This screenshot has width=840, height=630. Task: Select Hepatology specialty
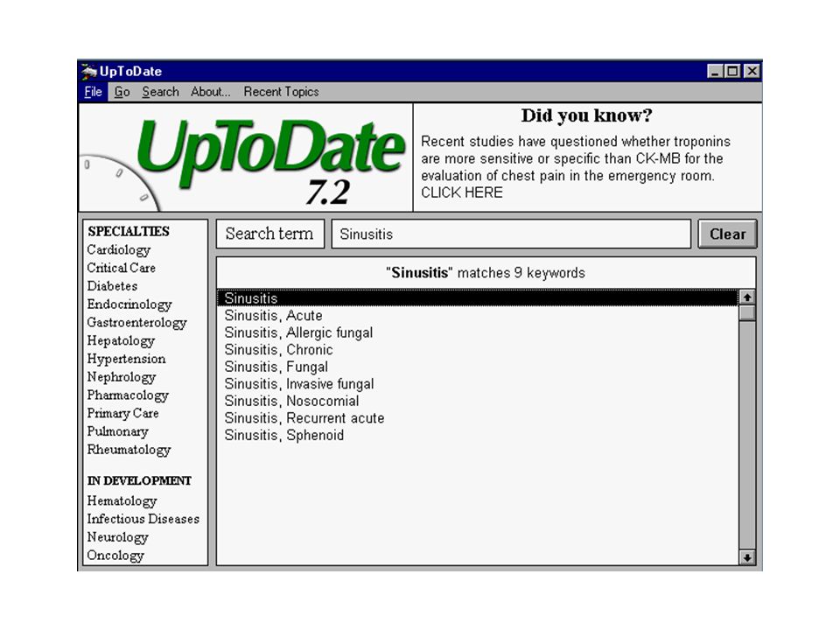coord(121,341)
